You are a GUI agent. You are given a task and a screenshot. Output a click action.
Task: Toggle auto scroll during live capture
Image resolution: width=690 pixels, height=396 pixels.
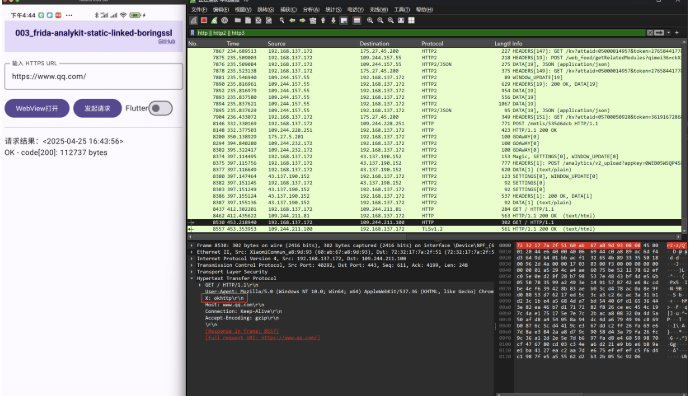pos(344,20)
